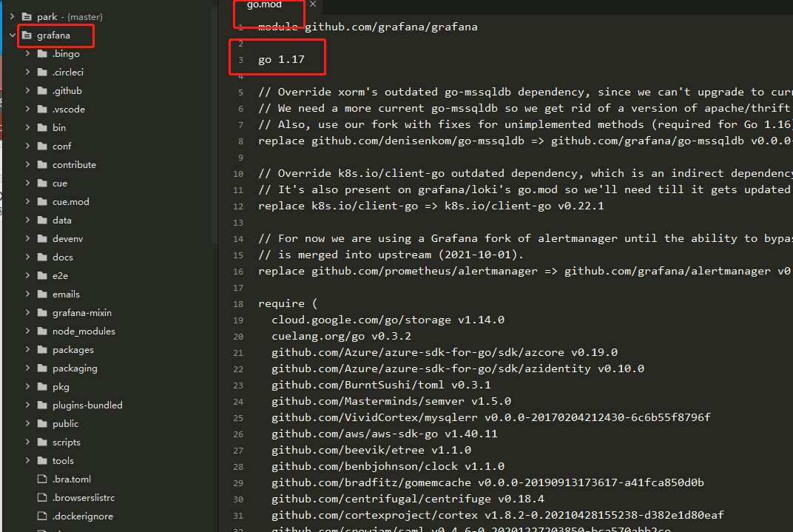Image resolution: width=793 pixels, height=532 pixels.
Task: Click the e2e folder icon
Action: (x=42, y=275)
